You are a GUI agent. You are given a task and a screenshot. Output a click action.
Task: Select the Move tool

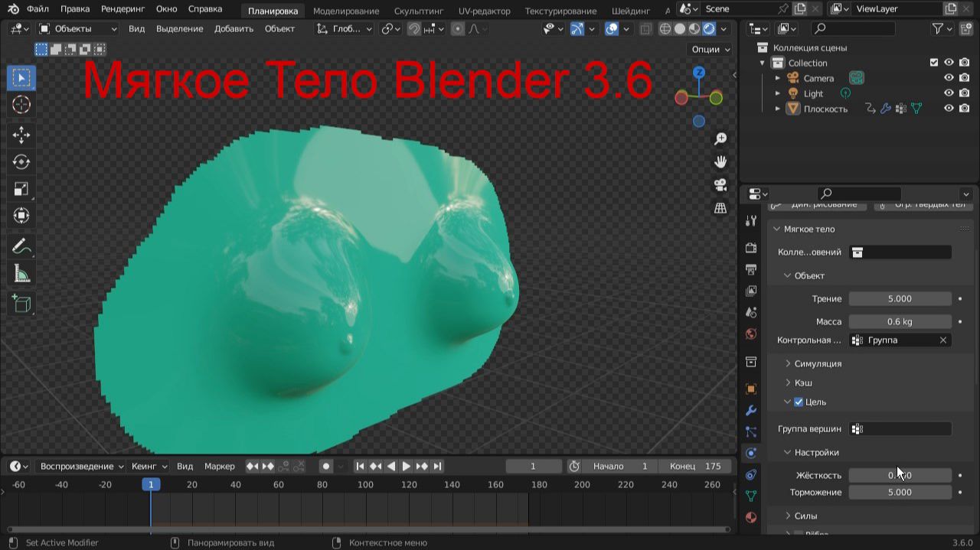[21, 135]
